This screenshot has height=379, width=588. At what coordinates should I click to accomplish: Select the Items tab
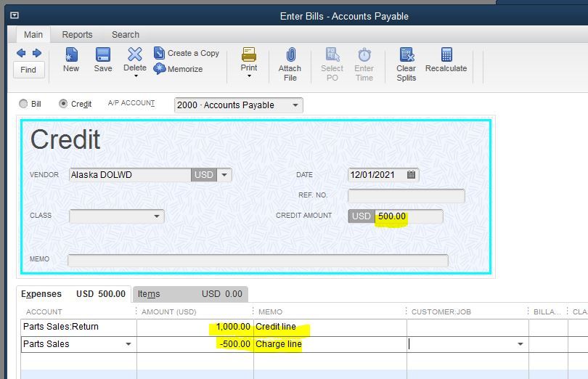click(190, 294)
